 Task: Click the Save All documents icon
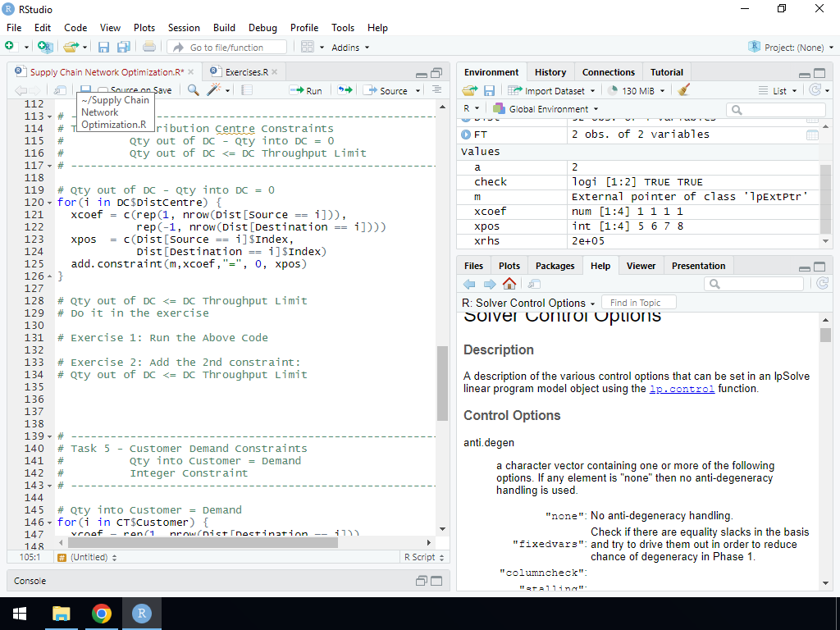click(123, 48)
